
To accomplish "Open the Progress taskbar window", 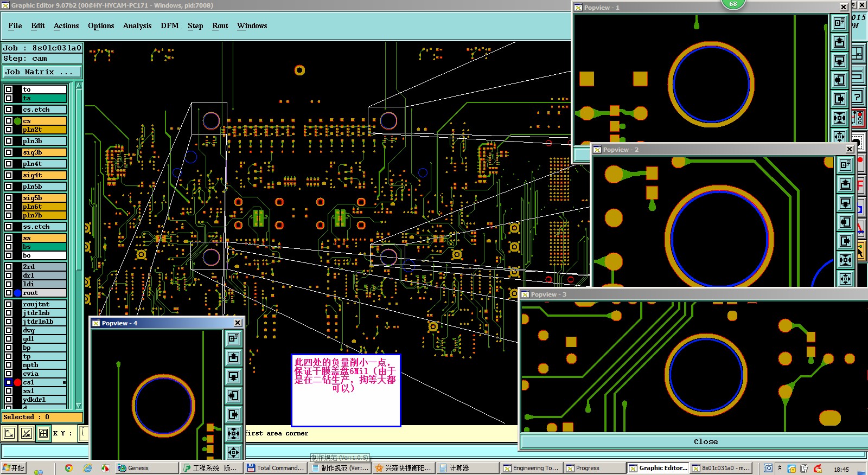I will coord(595,468).
